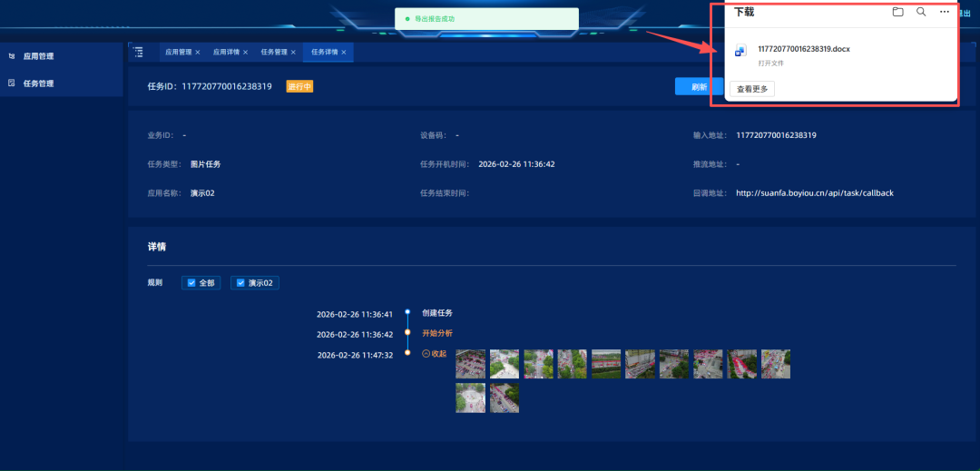The width and height of the screenshot is (980, 471).
Task: Toggle the 演示02 rule checkbox
Action: click(240, 283)
